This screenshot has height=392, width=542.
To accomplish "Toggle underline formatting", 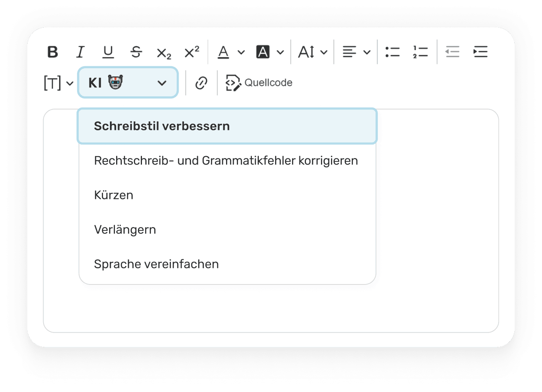I will pyautogui.click(x=108, y=52).
